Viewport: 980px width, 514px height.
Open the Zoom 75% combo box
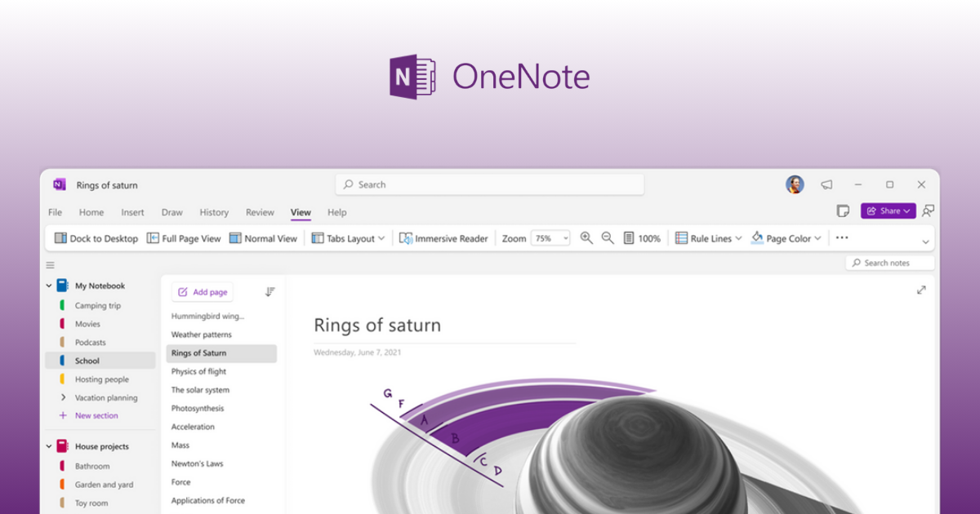[550, 238]
